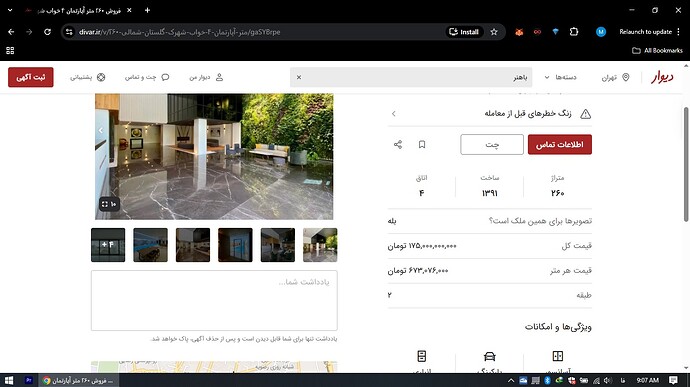Click the ثبت آگهی button

point(31,77)
